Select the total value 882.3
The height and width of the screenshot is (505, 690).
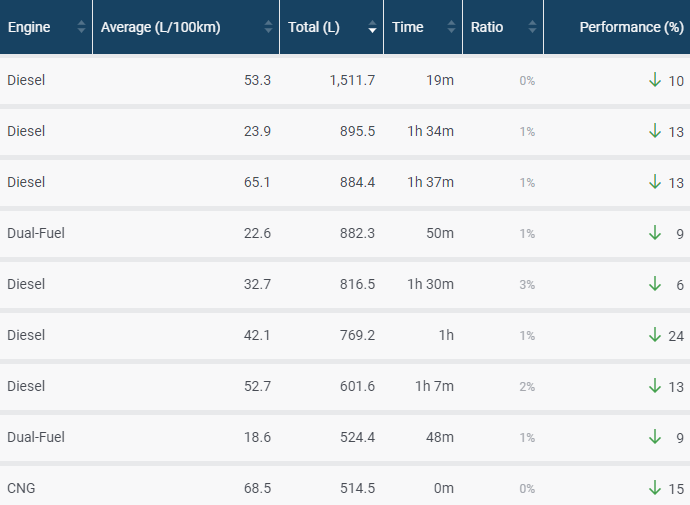357,233
